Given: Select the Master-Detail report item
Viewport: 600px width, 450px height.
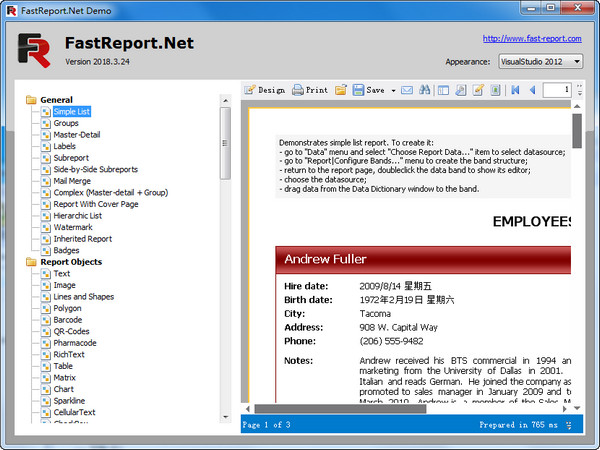Looking at the screenshot, I should point(77,134).
